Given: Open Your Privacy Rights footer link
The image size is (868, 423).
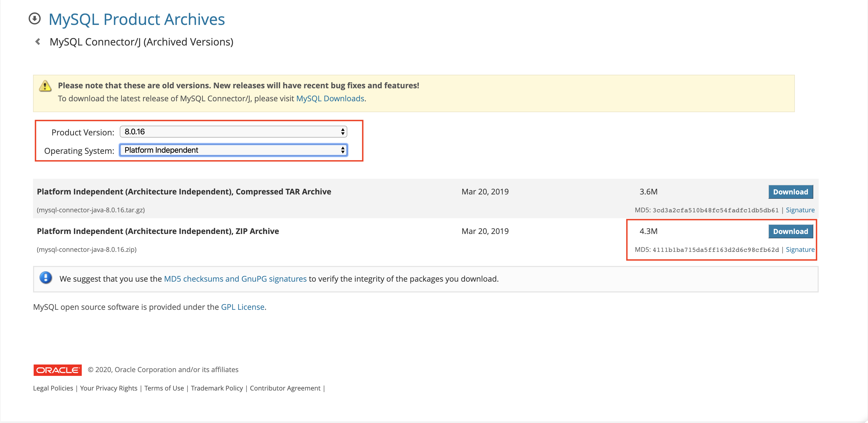Looking at the screenshot, I should point(108,388).
